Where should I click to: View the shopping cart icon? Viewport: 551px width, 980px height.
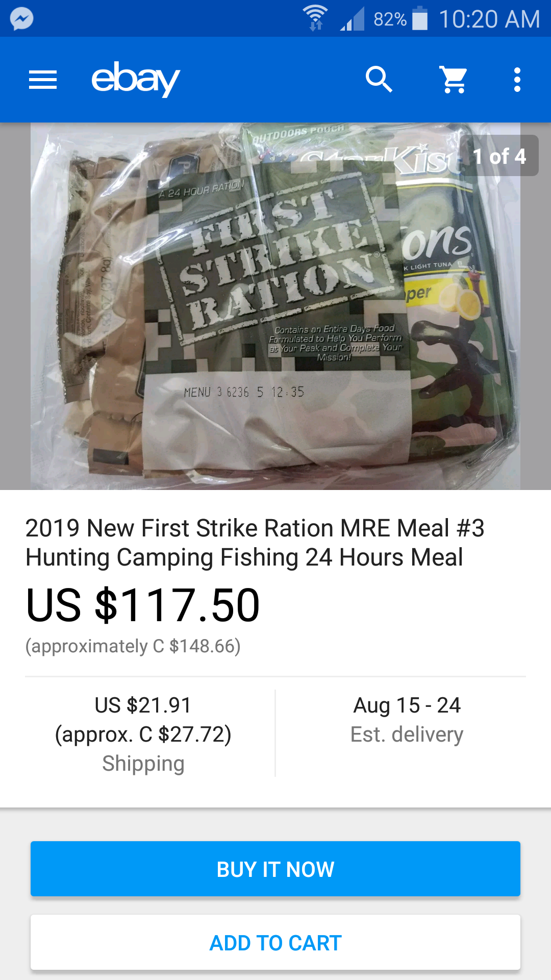(454, 80)
